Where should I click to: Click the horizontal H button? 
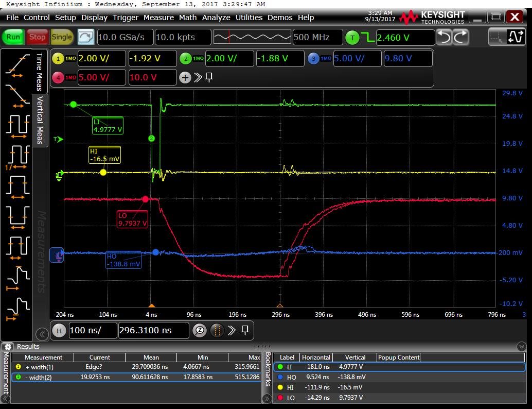[x=59, y=331]
